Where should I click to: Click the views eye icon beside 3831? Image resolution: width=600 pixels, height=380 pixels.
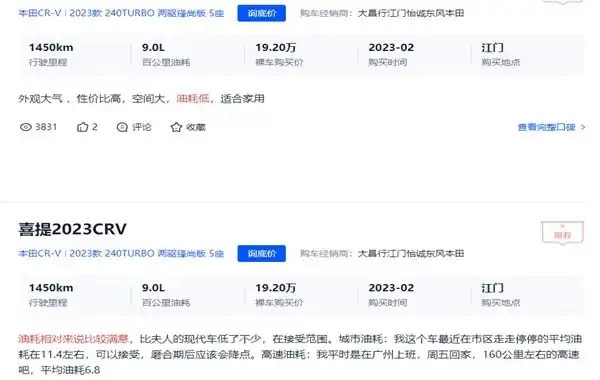click(26, 127)
